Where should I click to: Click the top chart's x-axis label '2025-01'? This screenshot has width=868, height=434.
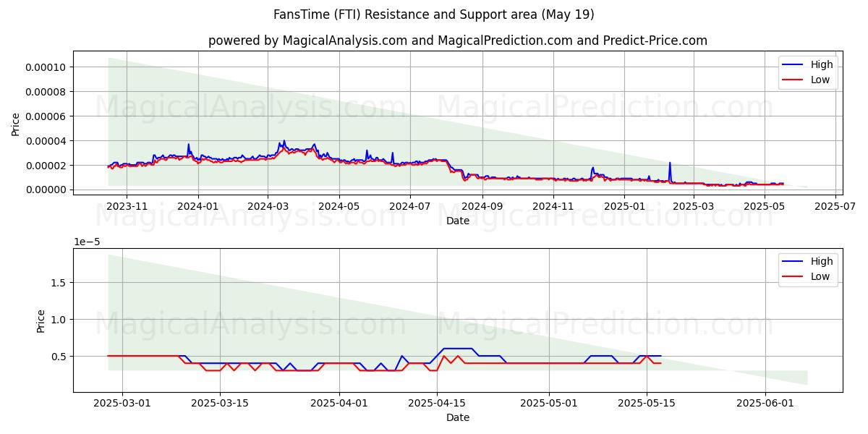click(624, 206)
